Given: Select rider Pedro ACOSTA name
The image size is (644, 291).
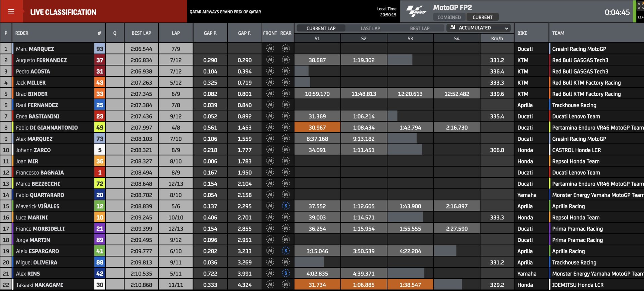Looking at the screenshot, I should (x=33, y=71).
